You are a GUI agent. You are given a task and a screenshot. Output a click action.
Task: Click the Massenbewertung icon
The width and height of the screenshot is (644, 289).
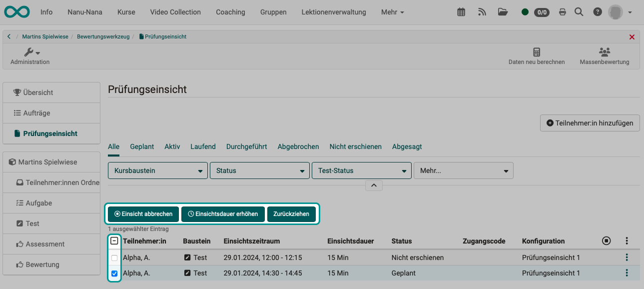pyautogui.click(x=605, y=55)
